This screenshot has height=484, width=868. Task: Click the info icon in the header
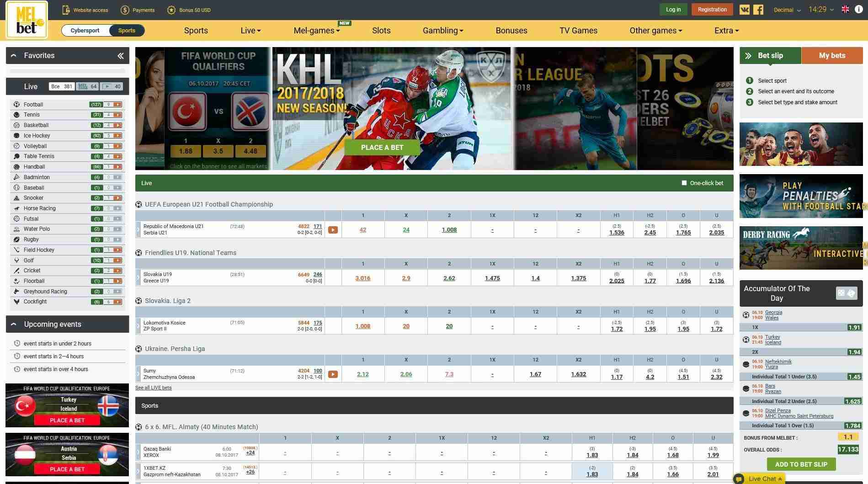tap(859, 9)
